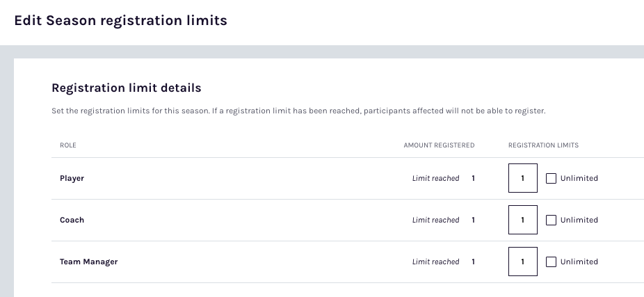Click "Limit reached" status in Coach row

click(435, 220)
